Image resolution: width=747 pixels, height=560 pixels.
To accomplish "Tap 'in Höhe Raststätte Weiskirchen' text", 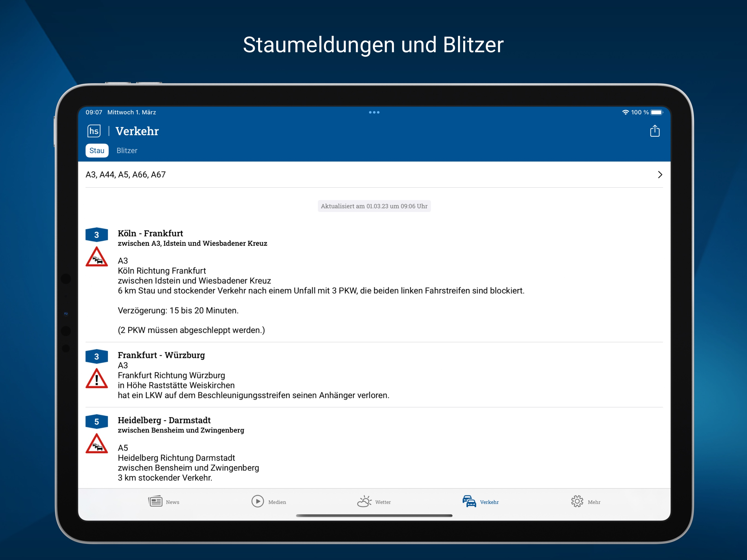I will pos(176,385).
